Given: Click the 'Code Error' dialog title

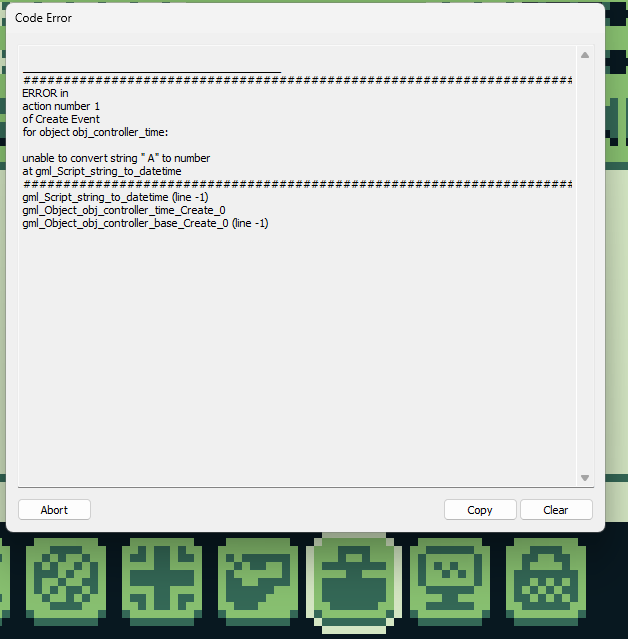Looking at the screenshot, I should (x=43, y=18).
